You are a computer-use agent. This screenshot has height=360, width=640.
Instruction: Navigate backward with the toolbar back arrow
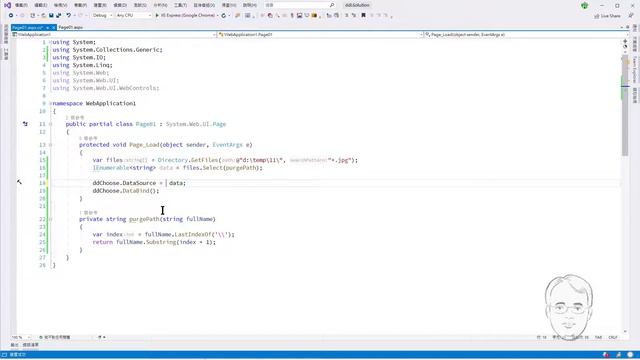11,15
